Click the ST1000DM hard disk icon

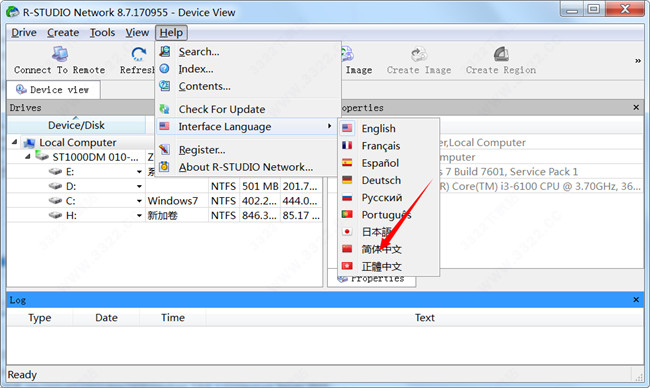click(42, 156)
